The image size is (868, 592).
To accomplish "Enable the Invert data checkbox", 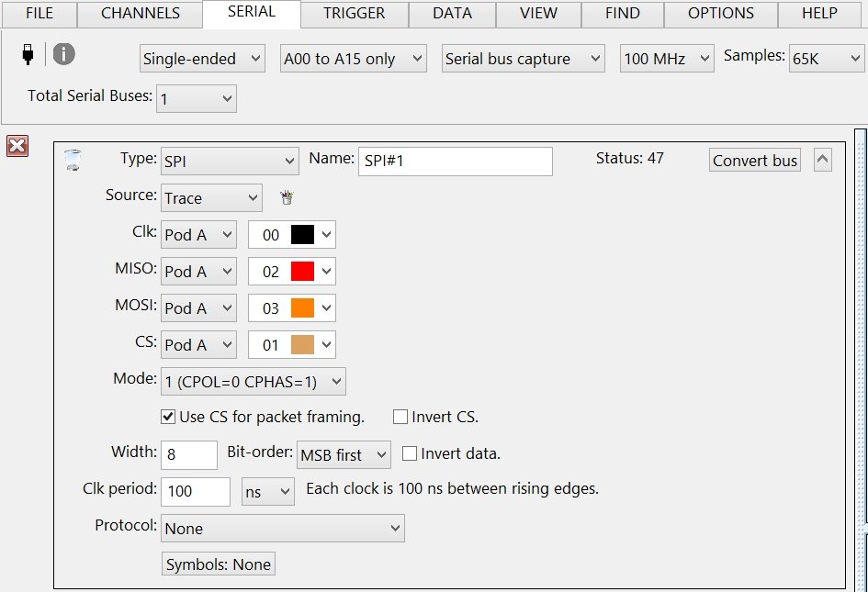I will pos(410,454).
